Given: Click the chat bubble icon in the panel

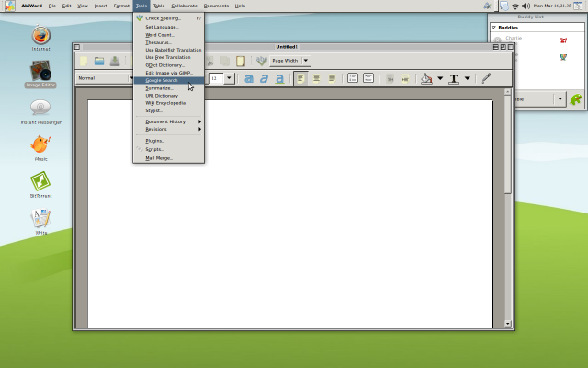Looking at the screenshot, I should pyautogui.click(x=504, y=6).
